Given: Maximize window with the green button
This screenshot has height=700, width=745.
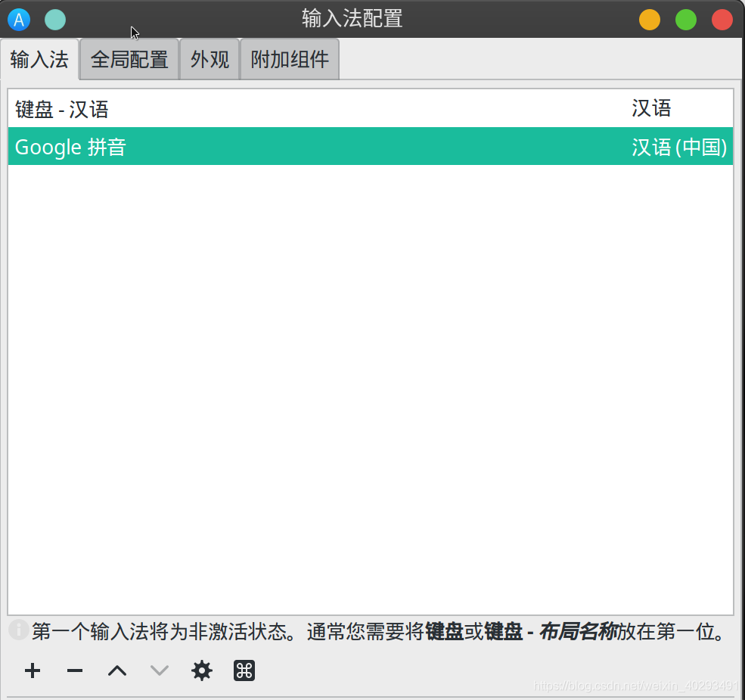Looking at the screenshot, I should coord(685,20).
